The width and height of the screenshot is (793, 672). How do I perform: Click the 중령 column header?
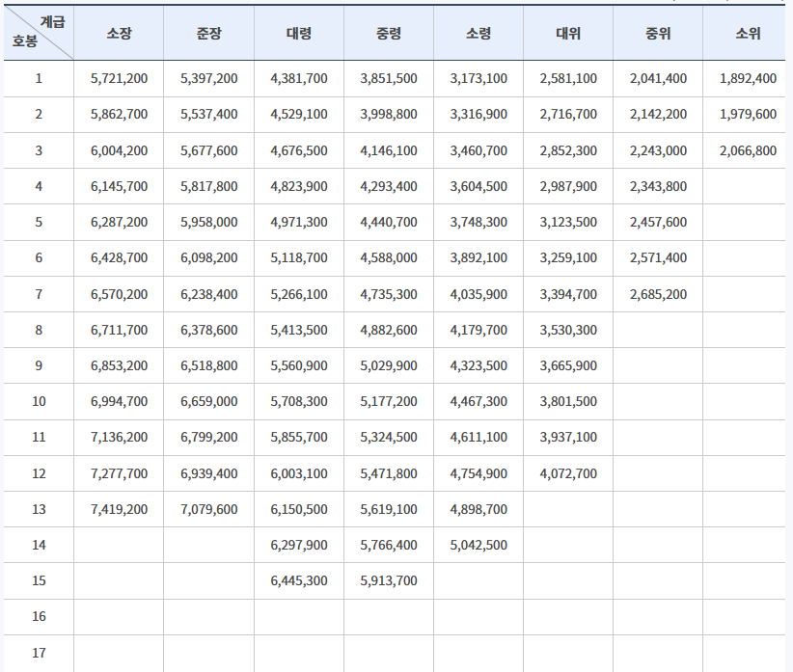coord(389,34)
